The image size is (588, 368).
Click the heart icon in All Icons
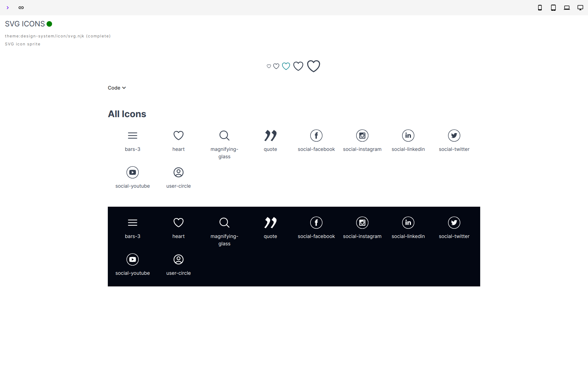[178, 135]
